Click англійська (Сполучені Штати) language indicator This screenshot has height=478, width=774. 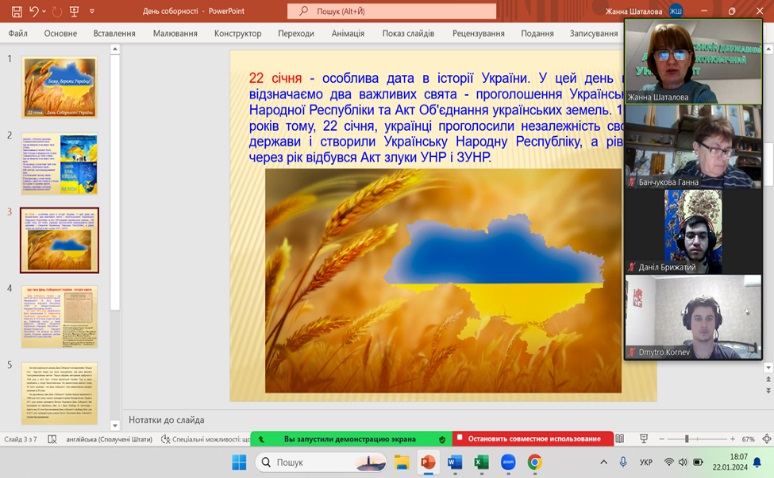(109, 439)
